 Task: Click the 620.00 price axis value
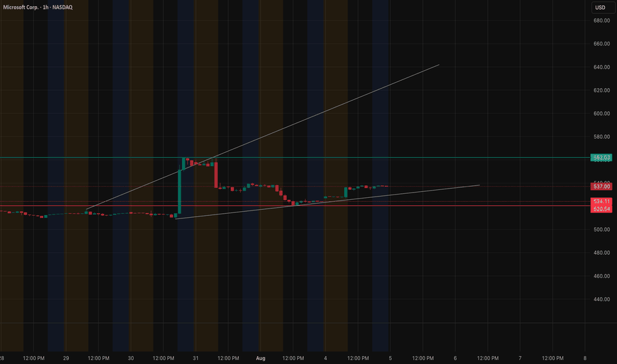click(602, 90)
